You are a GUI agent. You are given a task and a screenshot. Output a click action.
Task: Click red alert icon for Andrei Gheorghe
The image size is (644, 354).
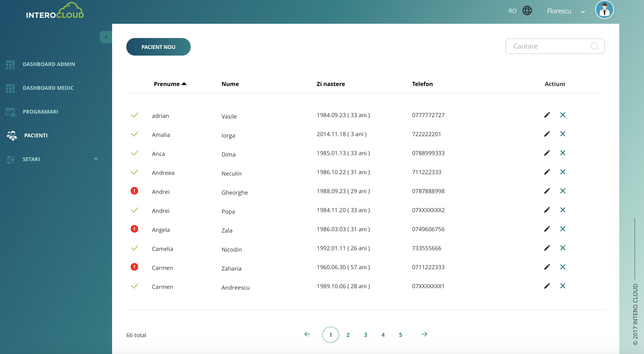(134, 191)
